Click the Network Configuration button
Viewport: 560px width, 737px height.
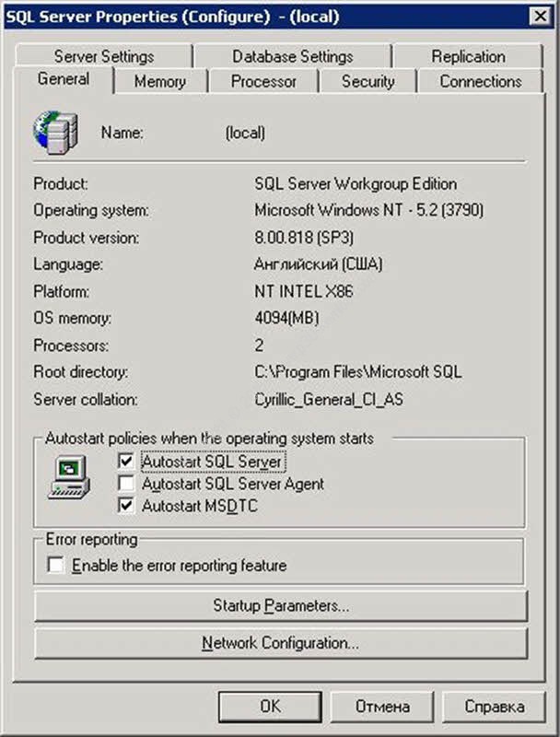pyautogui.click(x=280, y=643)
